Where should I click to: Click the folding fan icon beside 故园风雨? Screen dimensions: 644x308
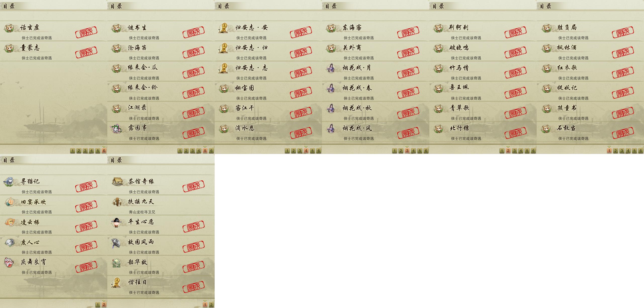(117, 242)
